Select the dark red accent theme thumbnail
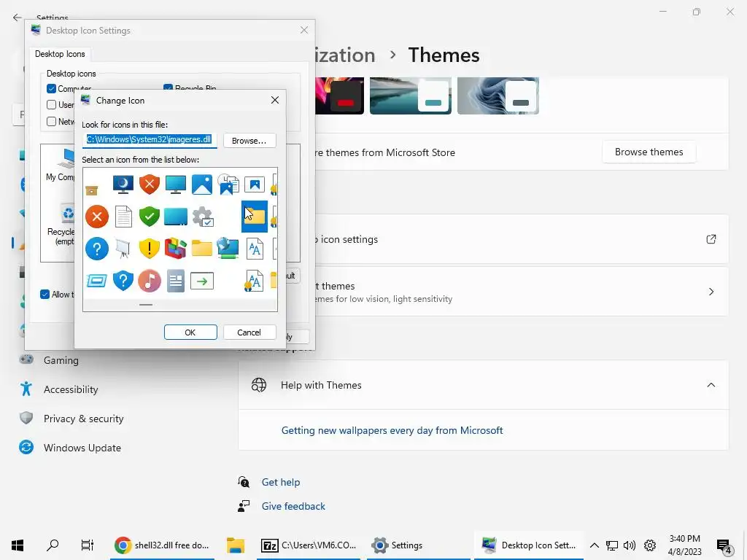This screenshot has width=747, height=560. click(340, 96)
